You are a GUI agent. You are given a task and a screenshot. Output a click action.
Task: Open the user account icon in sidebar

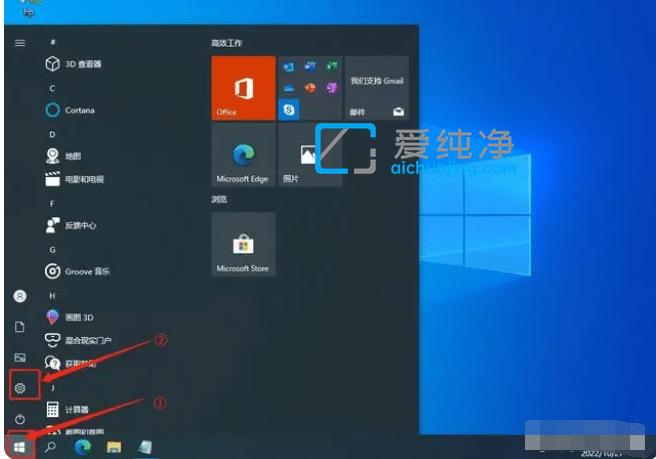point(20,296)
